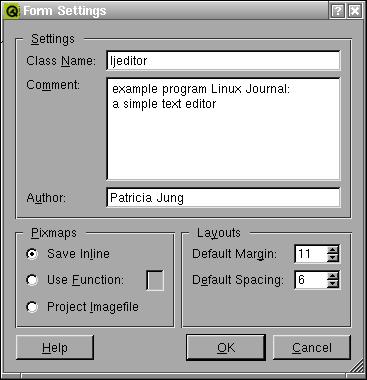Click the Cancel button

click(312, 348)
